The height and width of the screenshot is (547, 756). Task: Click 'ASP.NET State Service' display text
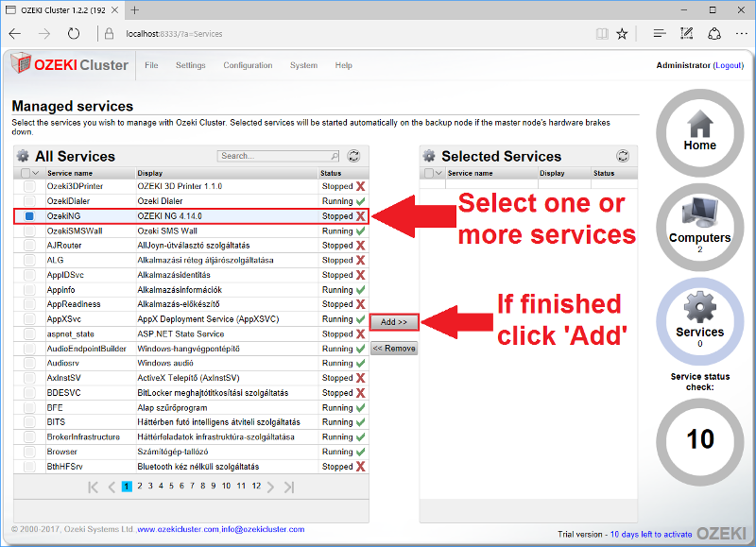pos(180,334)
